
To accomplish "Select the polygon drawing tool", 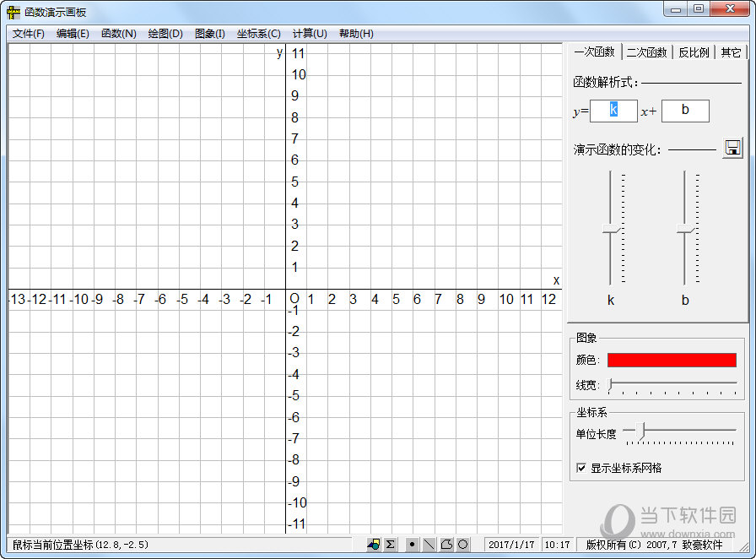I will click(446, 545).
